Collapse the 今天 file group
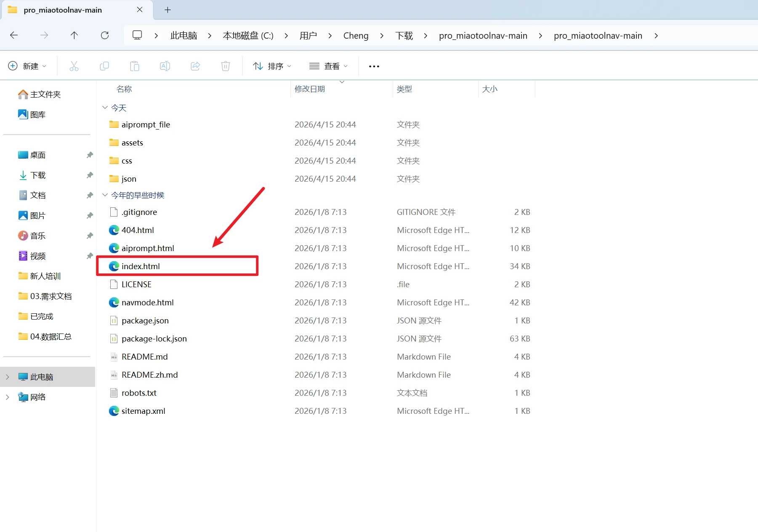Screen dimensions: 758x532 [105, 108]
